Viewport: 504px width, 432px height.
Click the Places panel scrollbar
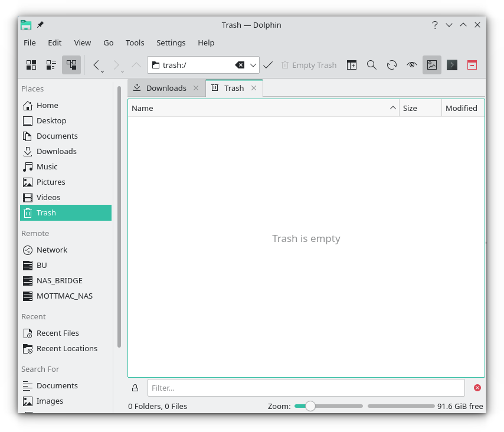(x=119, y=217)
